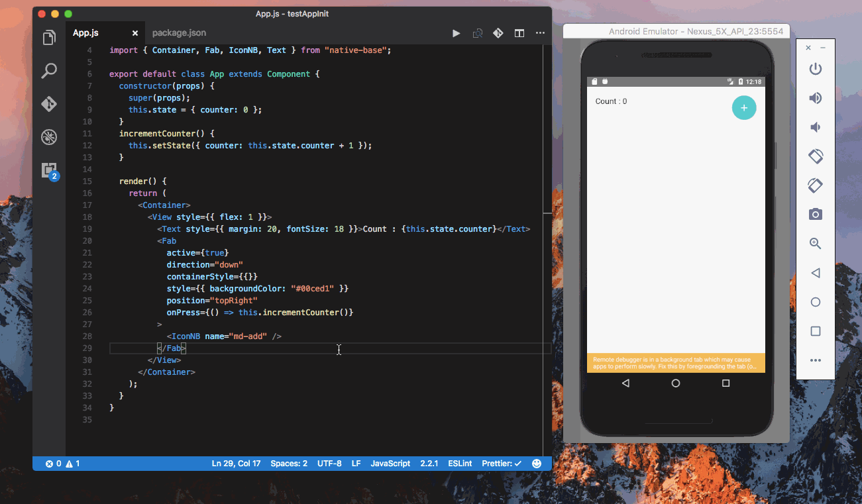Click the errors and warnings status indicator
Screen dimensions: 862x504
point(63,464)
